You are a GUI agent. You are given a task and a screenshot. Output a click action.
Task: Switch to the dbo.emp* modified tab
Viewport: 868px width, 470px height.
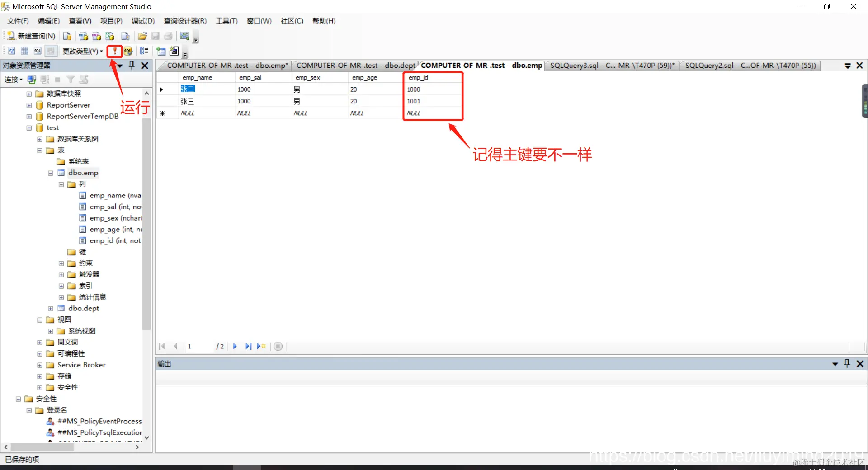click(x=227, y=66)
